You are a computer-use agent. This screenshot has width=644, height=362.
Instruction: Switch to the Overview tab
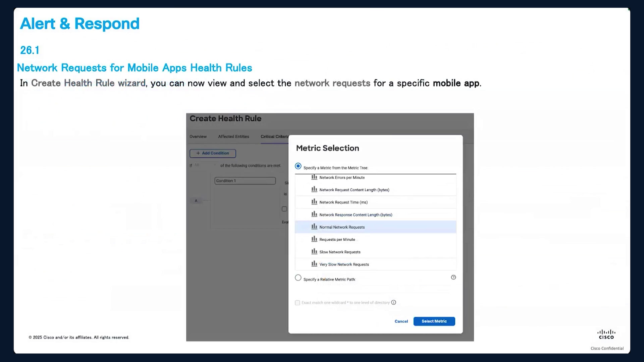click(x=198, y=136)
